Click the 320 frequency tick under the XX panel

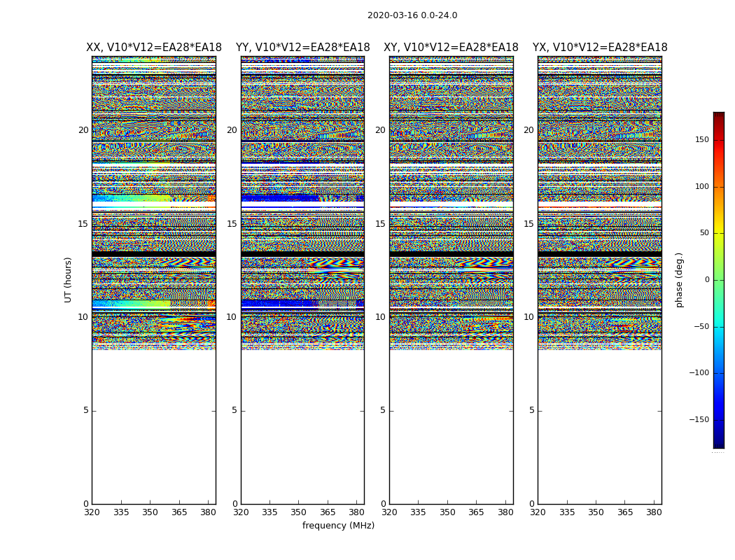coord(92,512)
